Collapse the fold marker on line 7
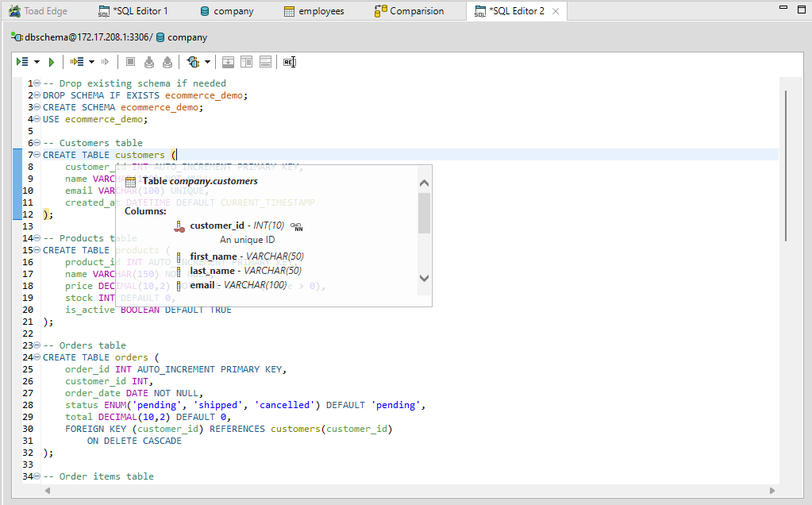Image resolution: width=812 pixels, height=505 pixels. [x=37, y=155]
